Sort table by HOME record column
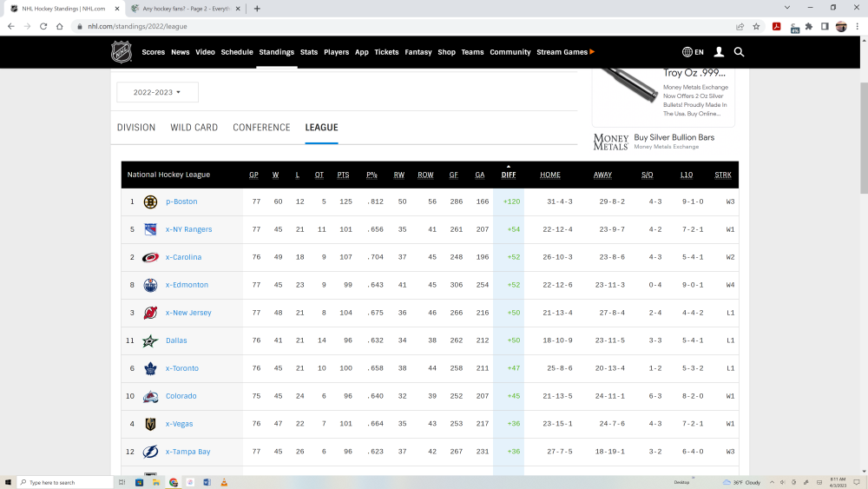The height and width of the screenshot is (489, 868). click(550, 175)
